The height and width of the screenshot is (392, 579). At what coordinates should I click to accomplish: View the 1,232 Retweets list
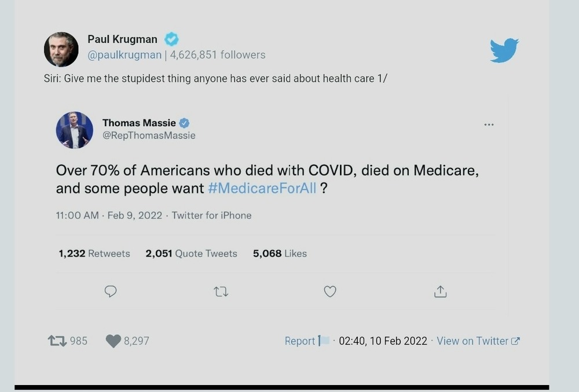click(94, 254)
